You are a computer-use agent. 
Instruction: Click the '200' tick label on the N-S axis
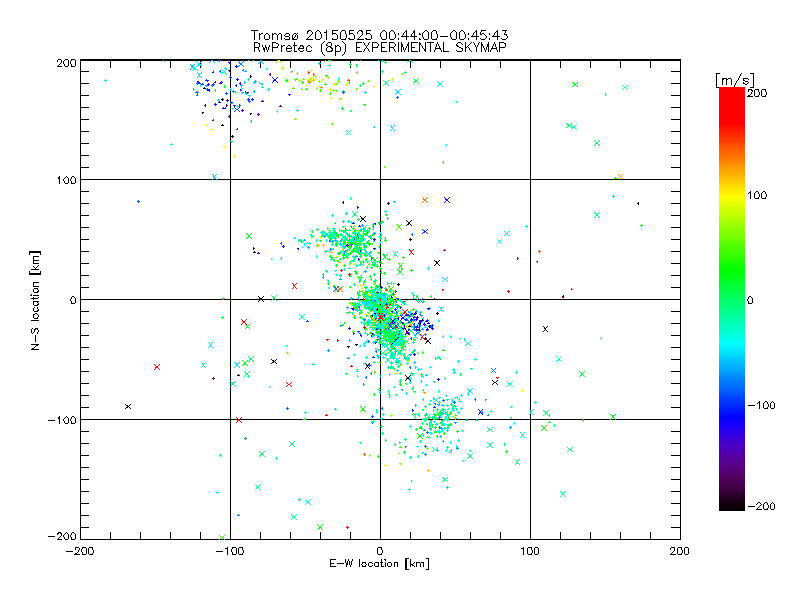tap(66, 63)
